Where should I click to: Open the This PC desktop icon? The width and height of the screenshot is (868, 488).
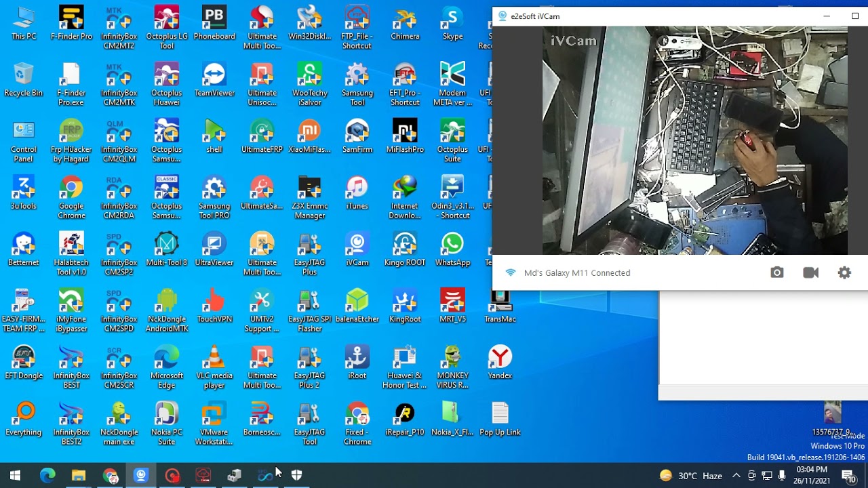(24, 23)
